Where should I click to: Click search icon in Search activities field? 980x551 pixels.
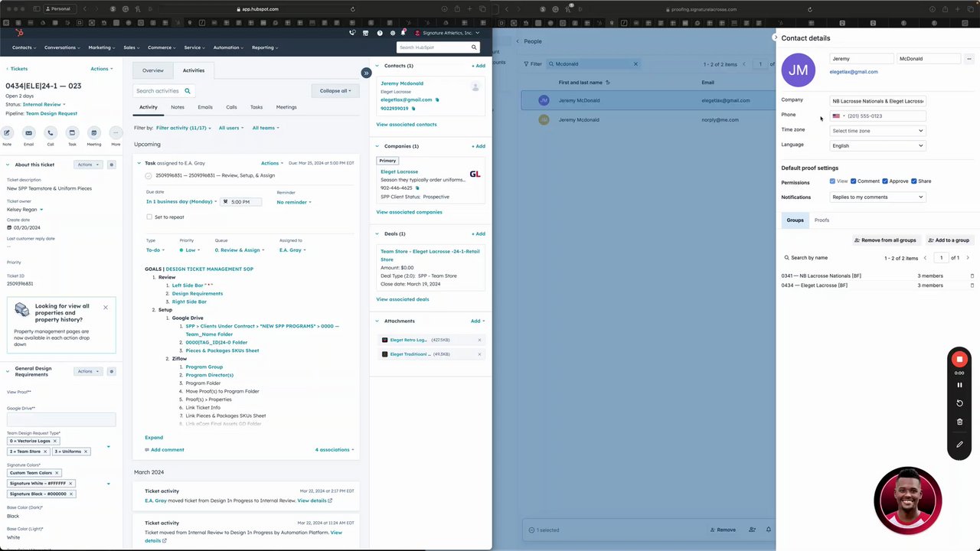[188, 91]
